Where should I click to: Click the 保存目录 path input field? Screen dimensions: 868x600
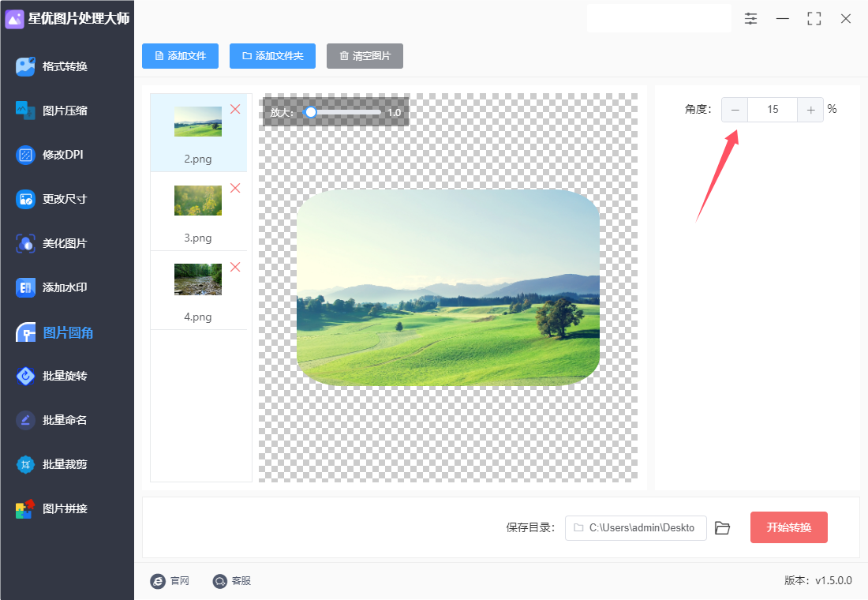tap(635, 528)
